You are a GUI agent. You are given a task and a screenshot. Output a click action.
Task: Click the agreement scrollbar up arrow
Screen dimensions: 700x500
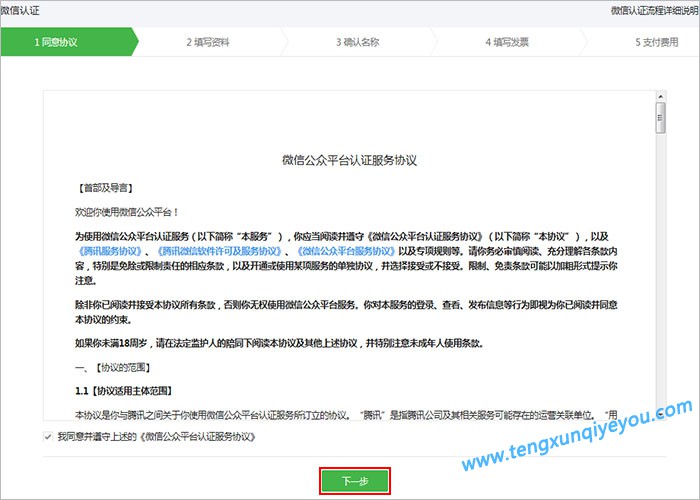[x=661, y=96]
